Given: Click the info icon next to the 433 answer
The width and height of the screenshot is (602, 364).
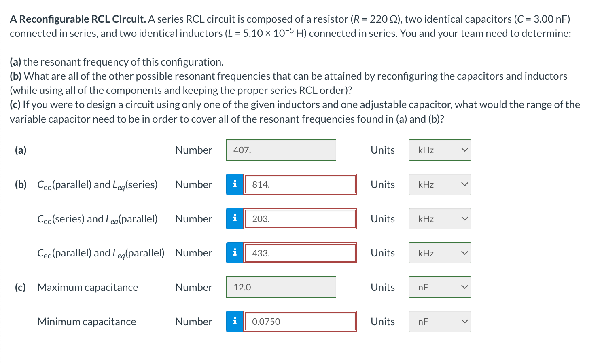Looking at the screenshot, I should tap(235, 253).
